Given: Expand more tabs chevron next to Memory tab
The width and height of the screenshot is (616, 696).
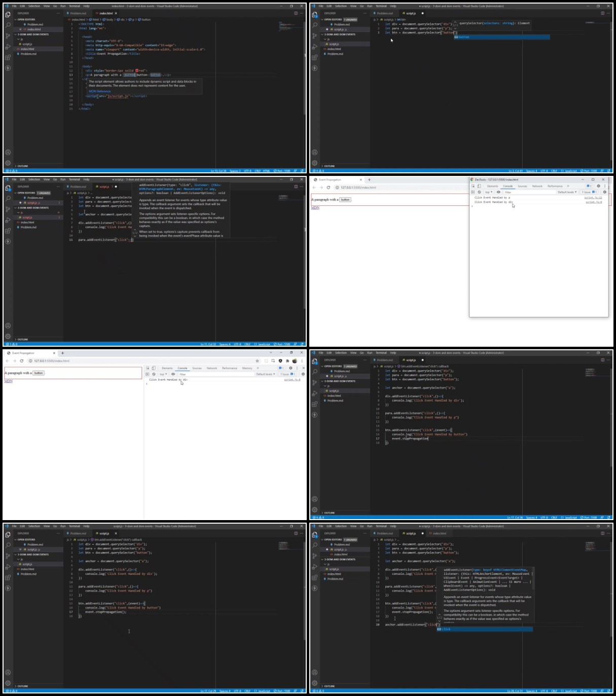Looking at the screenshot, I should [258, 368].
